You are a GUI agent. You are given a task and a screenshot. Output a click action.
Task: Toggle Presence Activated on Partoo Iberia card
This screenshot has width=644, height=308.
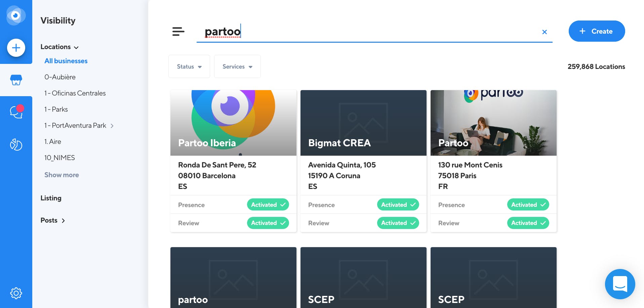tap(268, 205)
